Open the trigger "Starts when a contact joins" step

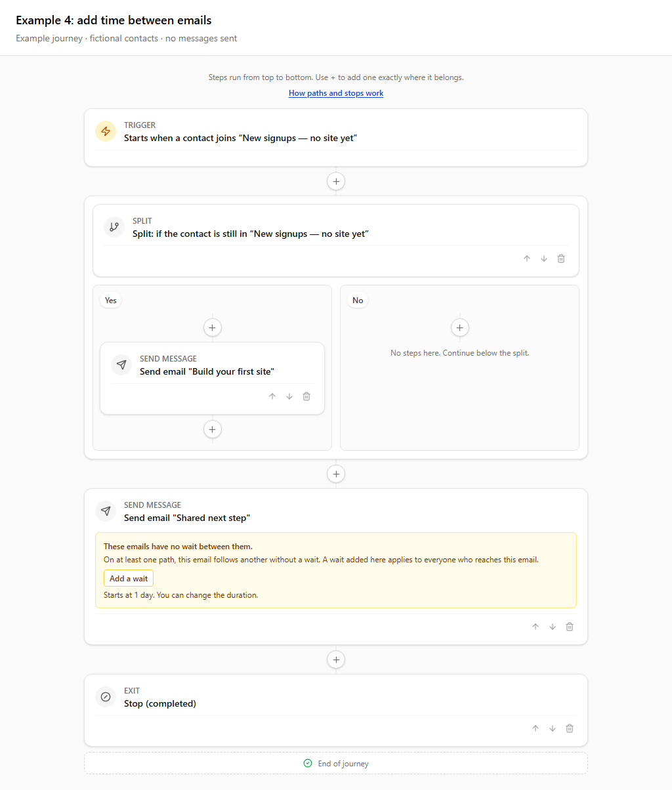click(x=240, y=138)
